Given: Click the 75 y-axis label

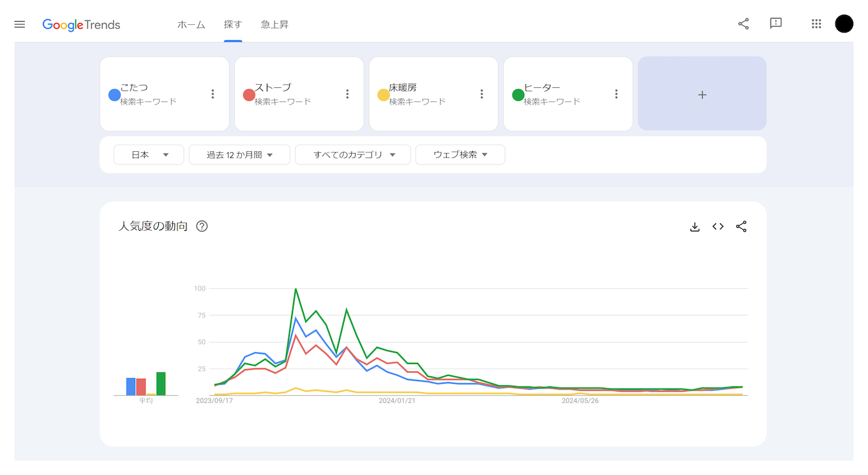Looking at the screenshot, I should [201, 315].
